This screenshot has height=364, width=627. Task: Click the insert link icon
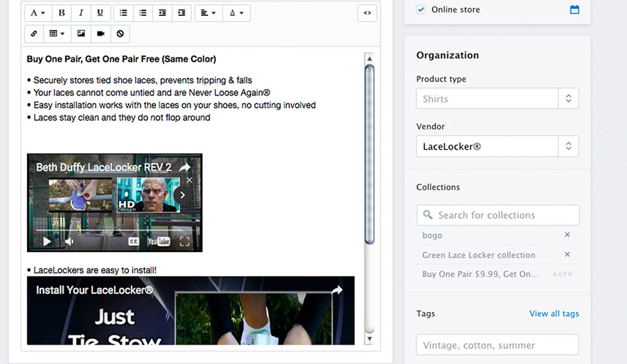(x=34, y=33)
